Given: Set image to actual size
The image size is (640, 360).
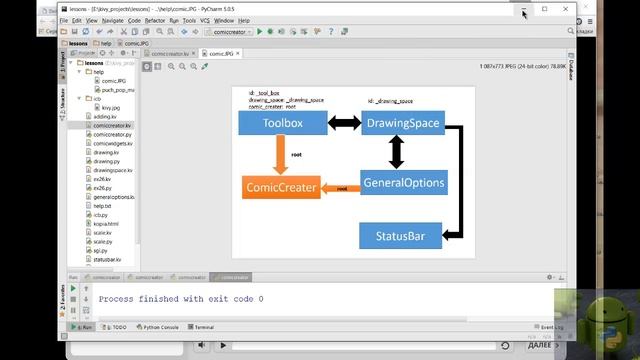Looking at the screenshot, I should (x=193, y=66).
